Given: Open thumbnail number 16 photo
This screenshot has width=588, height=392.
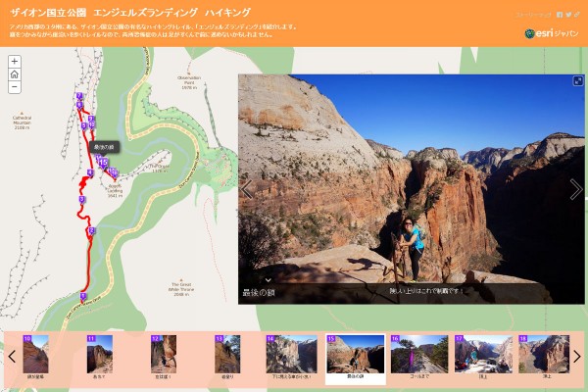Looking at the screenshot, I should [x=419, y=354].
